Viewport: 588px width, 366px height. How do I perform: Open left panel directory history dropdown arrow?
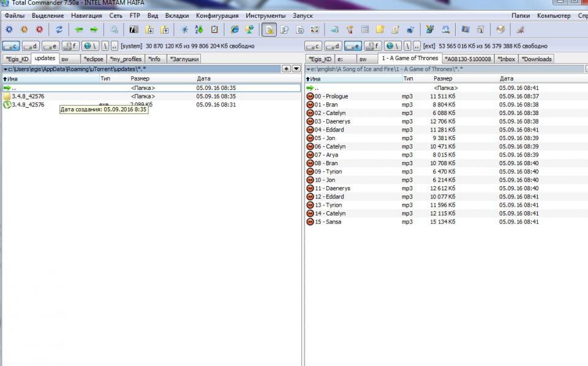[296, 69]
